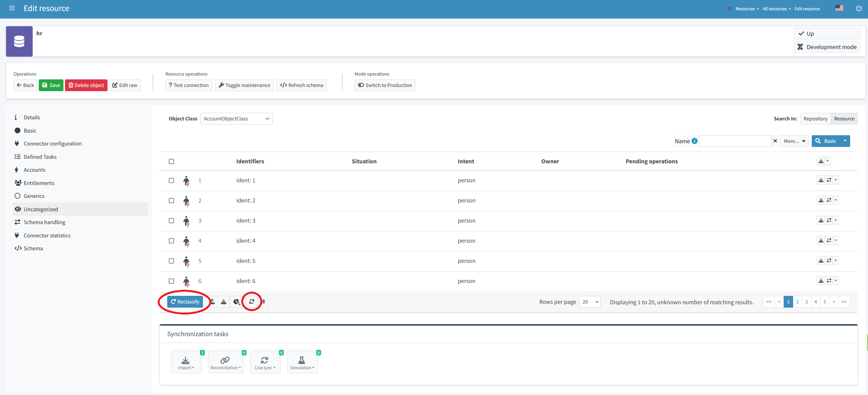The image size is (868, 395).
Task: Open the Reconciliation menu under Synchronization tasks
Action: [x=226, y=362]
